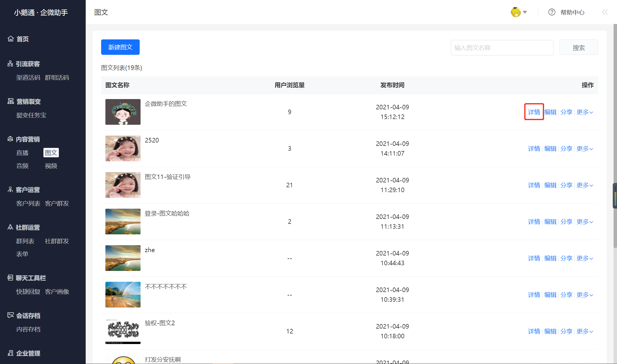This screenshot has width=617, height=364.
Task: Click article title 登录-图文哈哈哈
Action: coord(167,213)
